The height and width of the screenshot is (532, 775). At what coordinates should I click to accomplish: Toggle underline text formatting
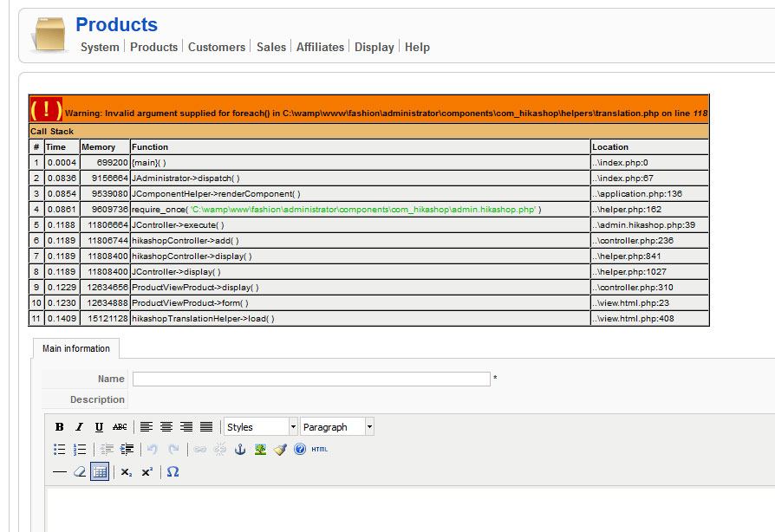[x=99, y=427]
